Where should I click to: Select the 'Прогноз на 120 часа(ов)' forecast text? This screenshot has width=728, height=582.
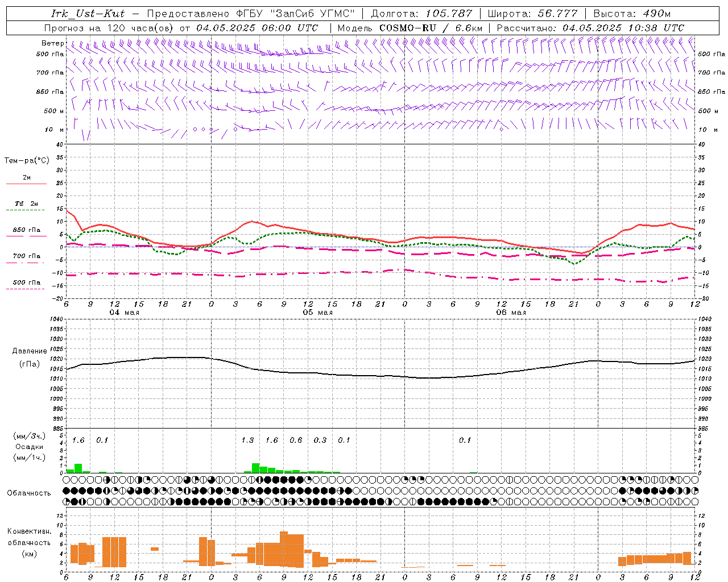(109, 28)
